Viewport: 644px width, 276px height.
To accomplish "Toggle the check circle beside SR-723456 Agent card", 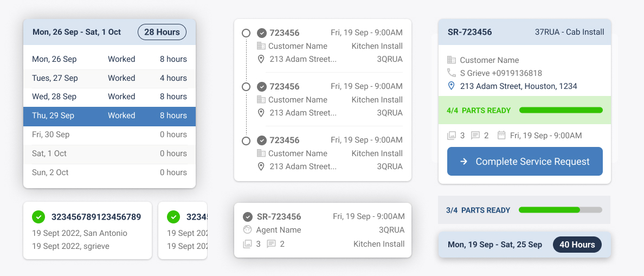I will click(x=248, y=216).
